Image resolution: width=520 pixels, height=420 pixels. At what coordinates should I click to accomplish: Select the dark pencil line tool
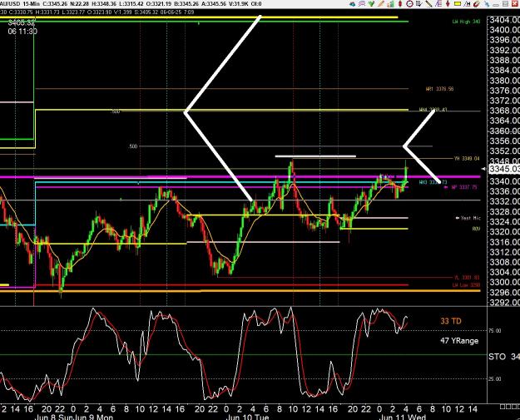428,4
